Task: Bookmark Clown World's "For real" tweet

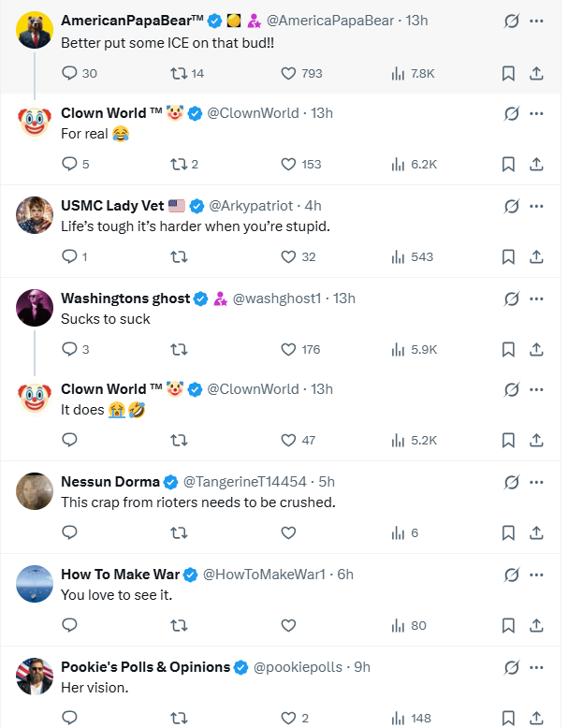Action: 508,164
